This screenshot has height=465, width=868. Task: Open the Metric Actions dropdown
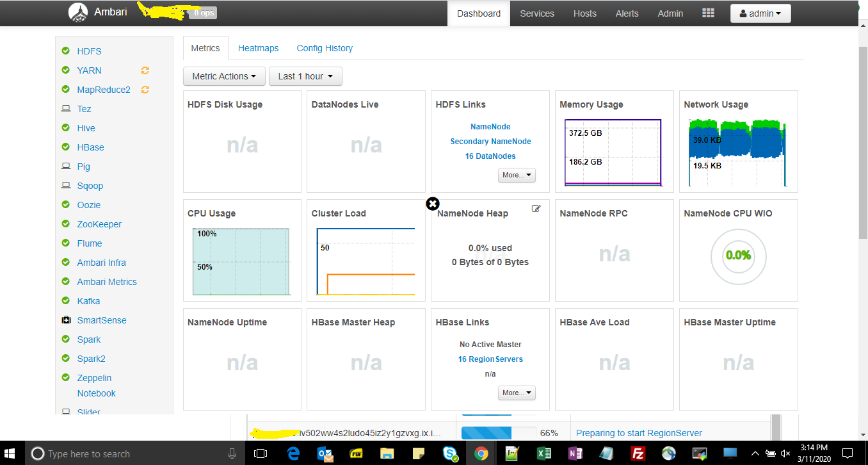224,76
